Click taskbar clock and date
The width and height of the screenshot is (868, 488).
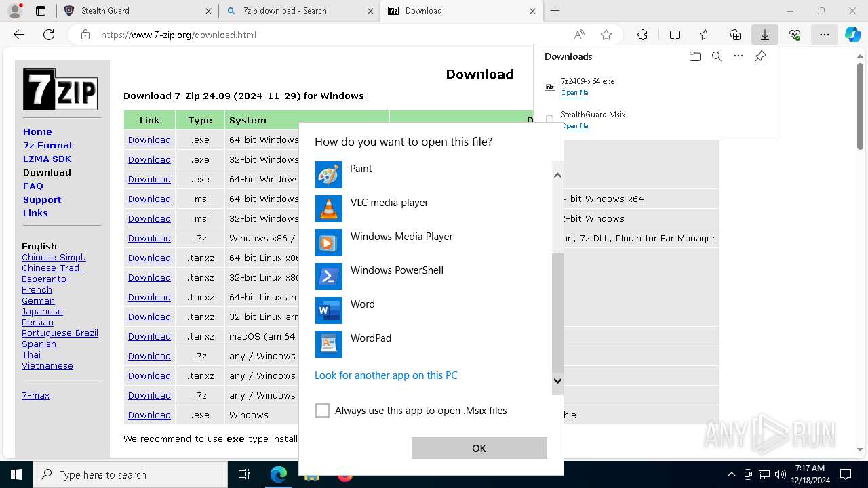(810, 474)
